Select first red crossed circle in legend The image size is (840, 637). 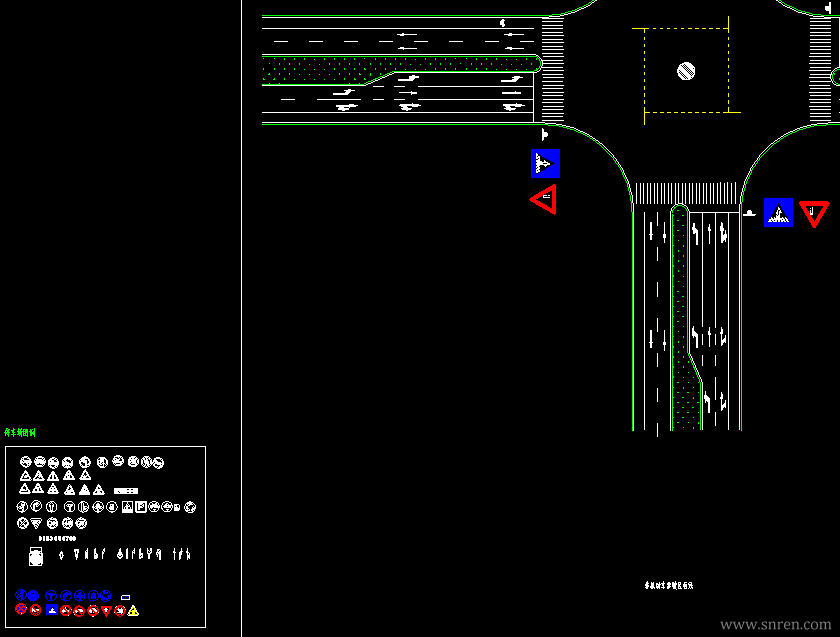21,609
